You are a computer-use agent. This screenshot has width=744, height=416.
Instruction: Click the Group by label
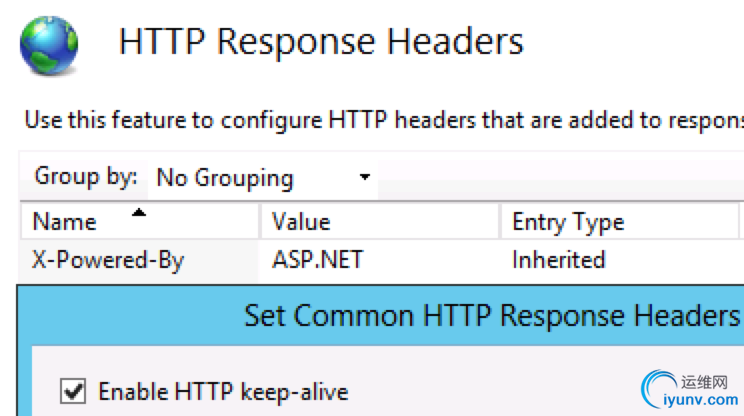tap(86, 177)
